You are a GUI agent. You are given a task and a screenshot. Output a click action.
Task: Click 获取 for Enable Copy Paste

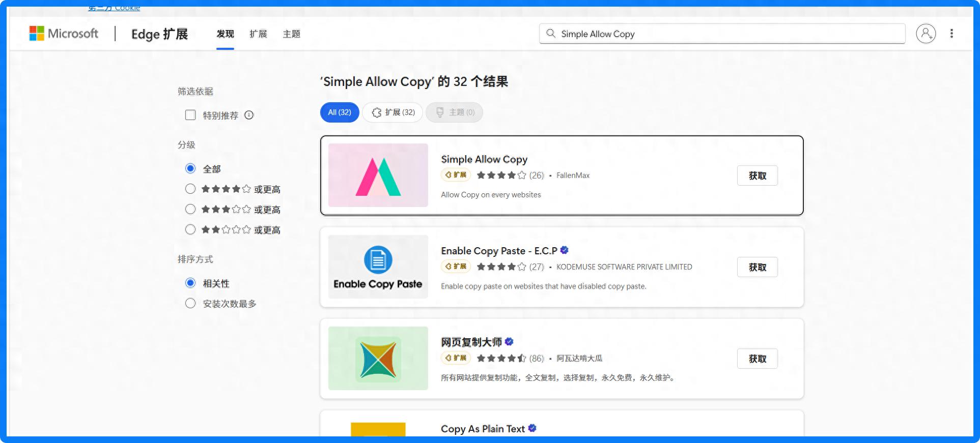click(757, 267)
